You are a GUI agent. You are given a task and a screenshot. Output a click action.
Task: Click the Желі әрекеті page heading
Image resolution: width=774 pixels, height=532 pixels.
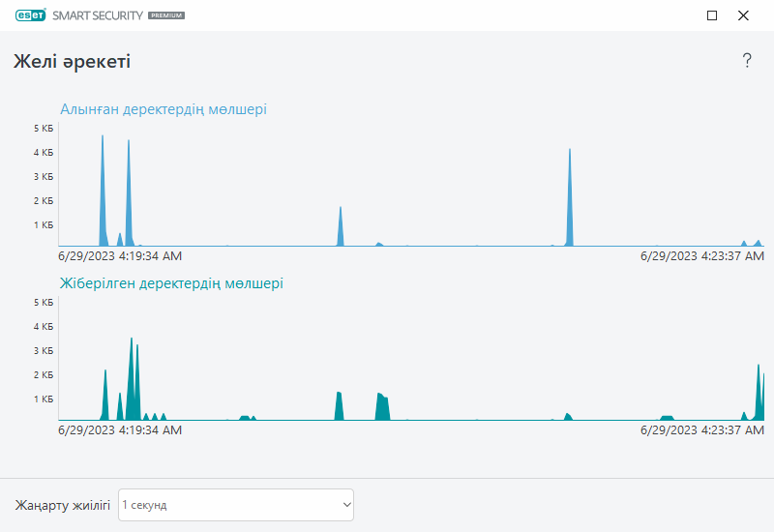tap(72, 61)
